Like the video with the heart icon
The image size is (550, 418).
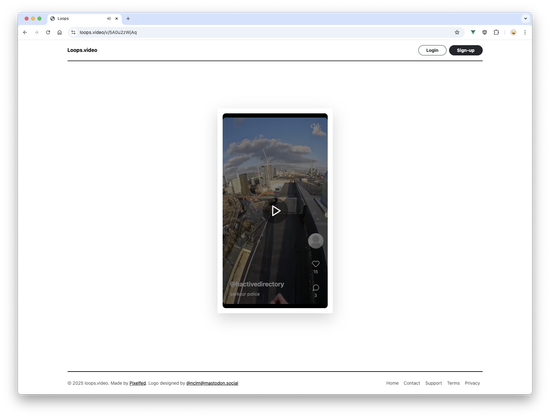tap(315, 264)
